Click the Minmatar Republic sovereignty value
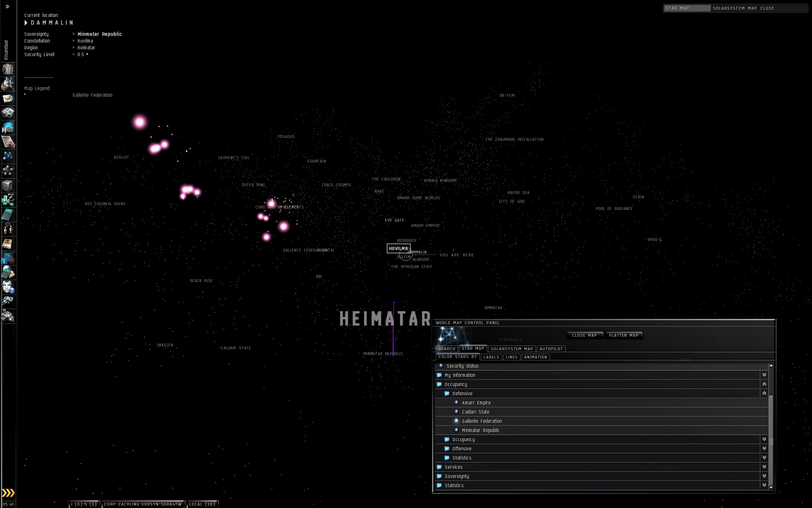 pyautogui.click(x=100, y=34)
